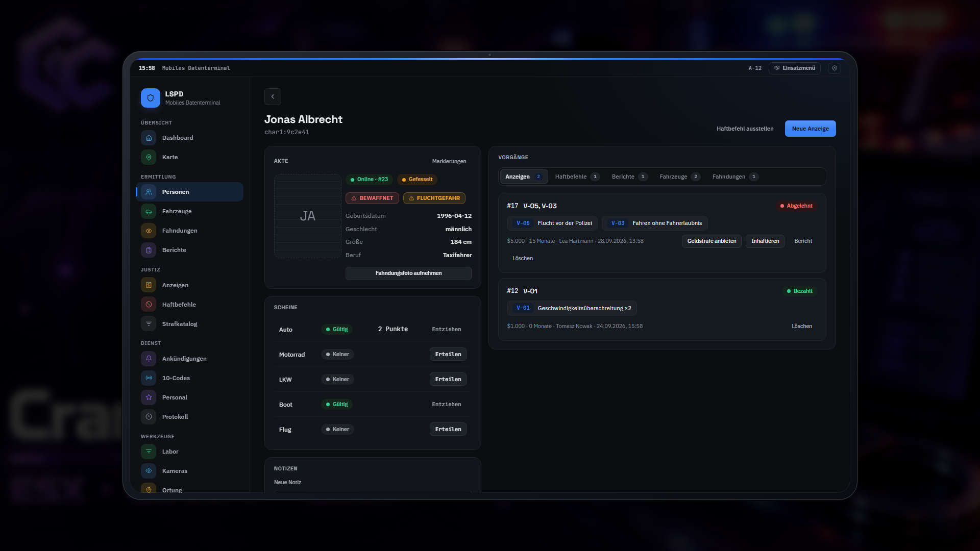Image resolution: width=980 pixels, height=551 pixels.
Task: Open the 10-Codes radio icon
Action: click(x=149, y=378)
